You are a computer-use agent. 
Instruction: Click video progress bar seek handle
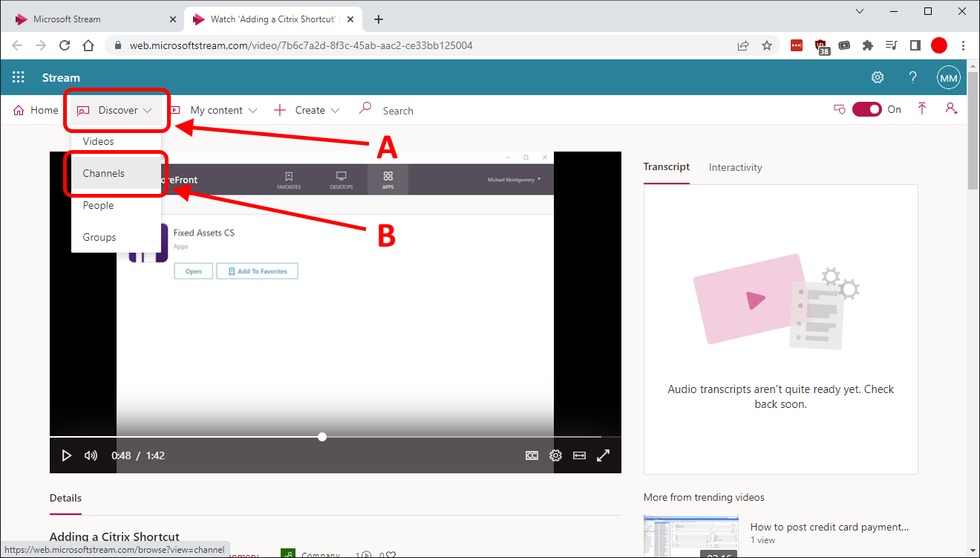click(x=322, y=437)
